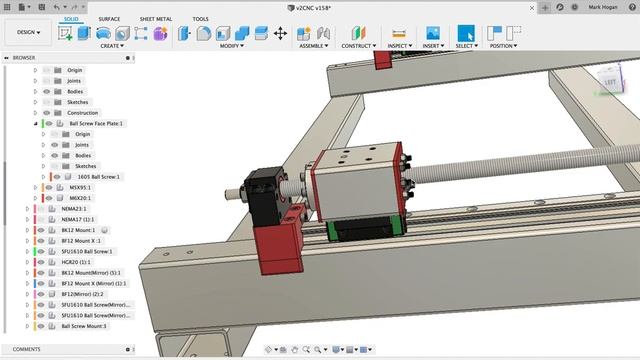Screen dimensions: 640x360
Task: Collapse the BROWSER panel arrows
Action: tap(7, 58)
